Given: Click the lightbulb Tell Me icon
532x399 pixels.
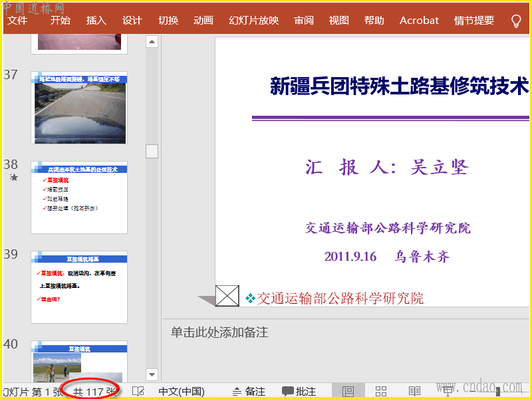Looking at the screenshot, I should click(x=516, y=21).
